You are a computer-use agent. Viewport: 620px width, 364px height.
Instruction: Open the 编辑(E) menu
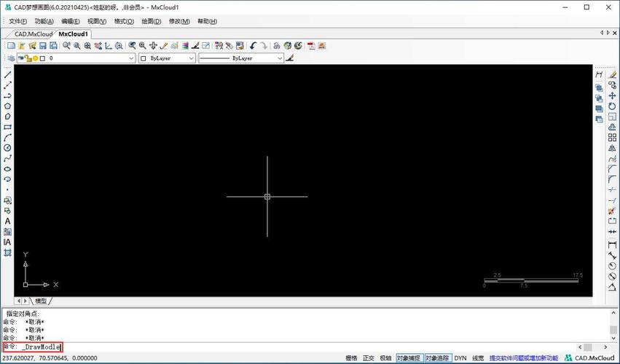[x=71, y=21]
